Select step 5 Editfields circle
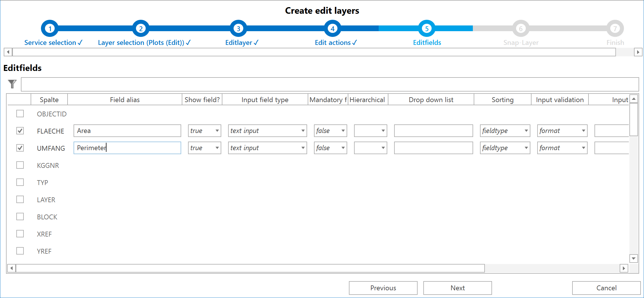644x298 pixels. pyautogui.click(x=427, y=28)
